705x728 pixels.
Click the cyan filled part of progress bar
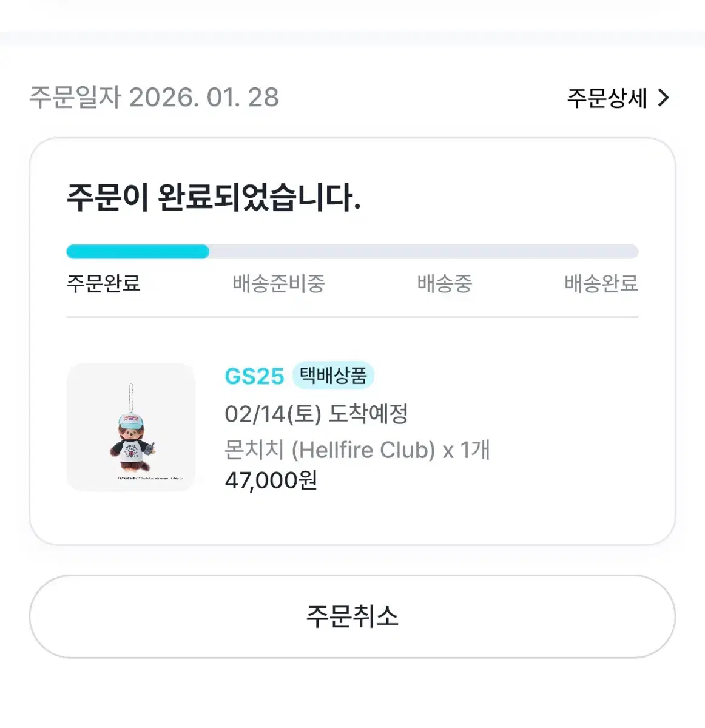click(138, 252)
